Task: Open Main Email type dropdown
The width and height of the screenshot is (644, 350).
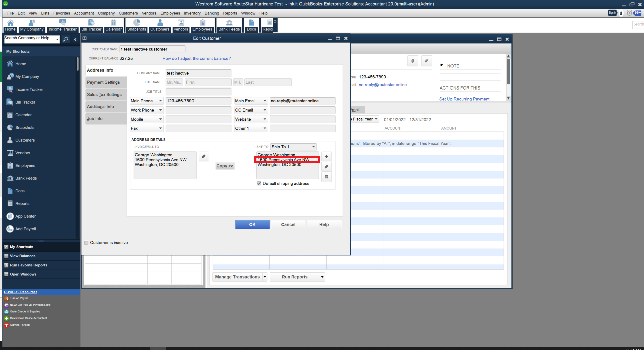Action: tap(265, 101)
